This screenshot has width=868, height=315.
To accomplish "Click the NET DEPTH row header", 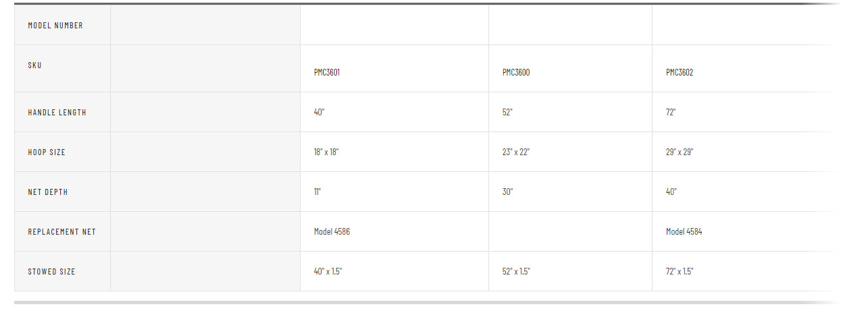I will coord(48,192).
